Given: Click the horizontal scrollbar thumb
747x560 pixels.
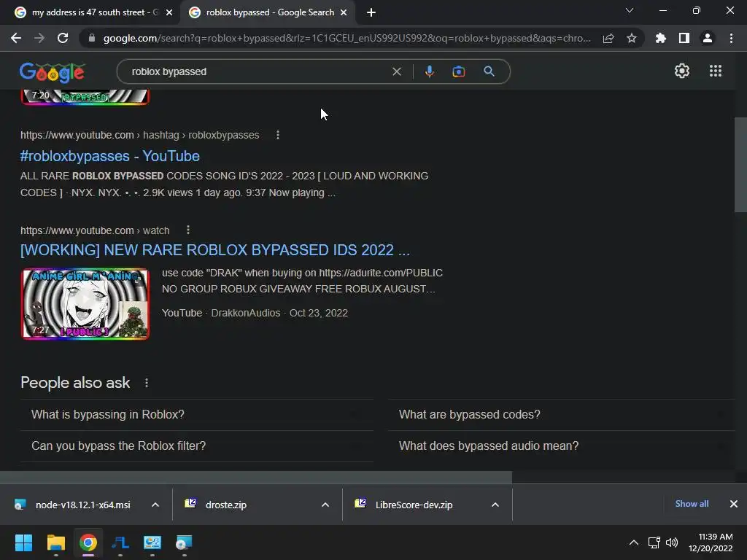Looking at the screenshot, I should click(256, 478).
